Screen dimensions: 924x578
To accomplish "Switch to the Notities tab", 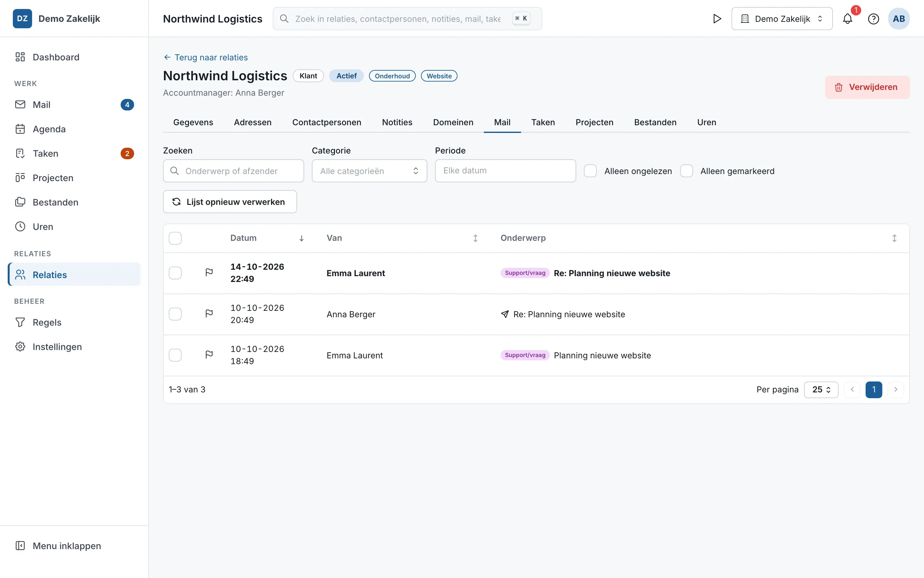I will tap(397, 122).
